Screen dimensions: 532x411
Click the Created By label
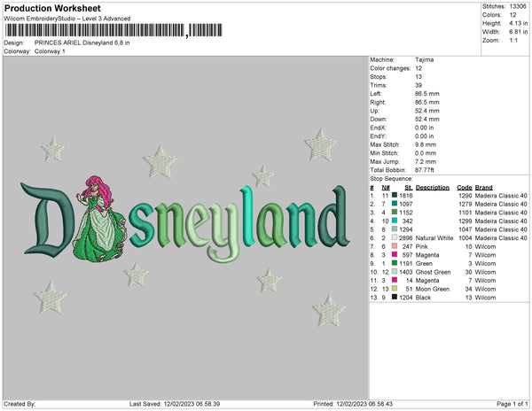20,404
